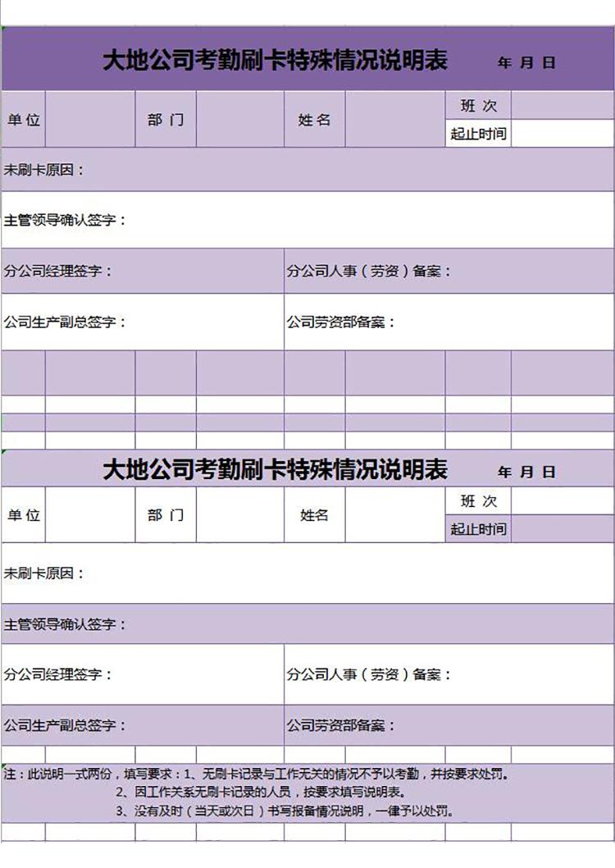Click the purple 起止时间 cell in bottom form
The height and width of the screenshot is (868, 615).
point(478,528)
